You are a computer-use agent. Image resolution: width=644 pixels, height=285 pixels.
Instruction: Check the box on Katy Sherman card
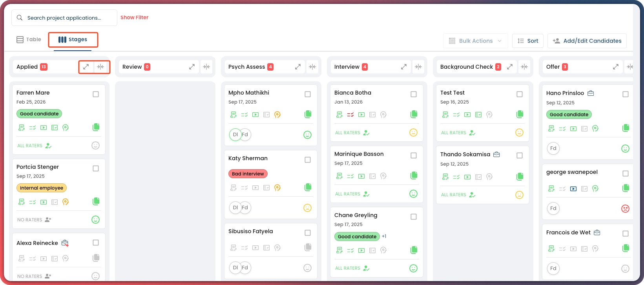(x=308, y=160)
